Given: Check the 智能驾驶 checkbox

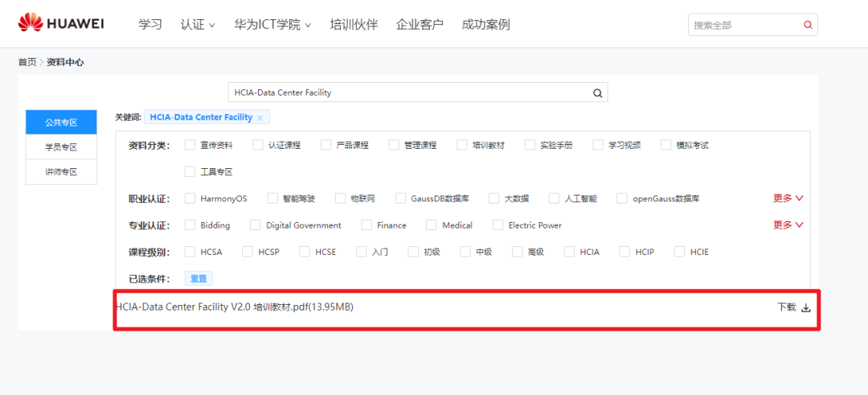Looking at the screenshot, I should pyautogui.click(x=272, y=199).
